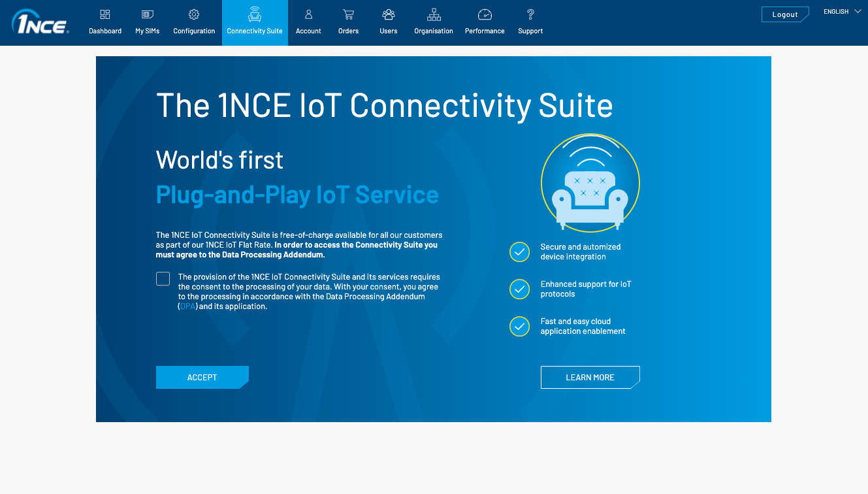Screen dimensions: 868x494
Task: Open the ENGLISH language selector label
Action: tap(836, 12)
